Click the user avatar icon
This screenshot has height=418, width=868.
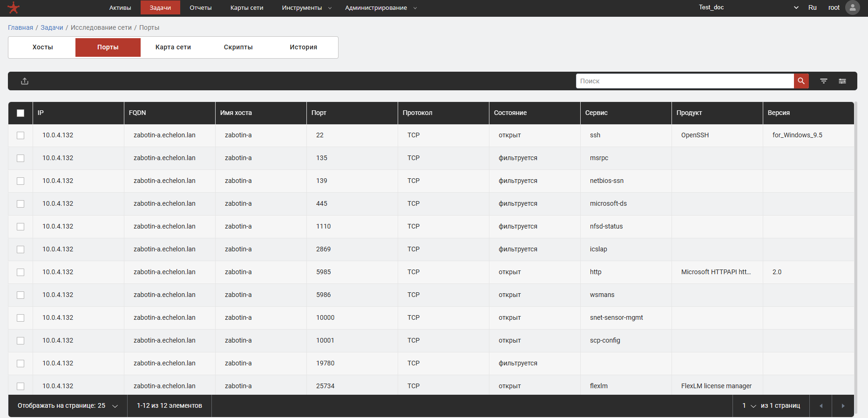(852, 7)
